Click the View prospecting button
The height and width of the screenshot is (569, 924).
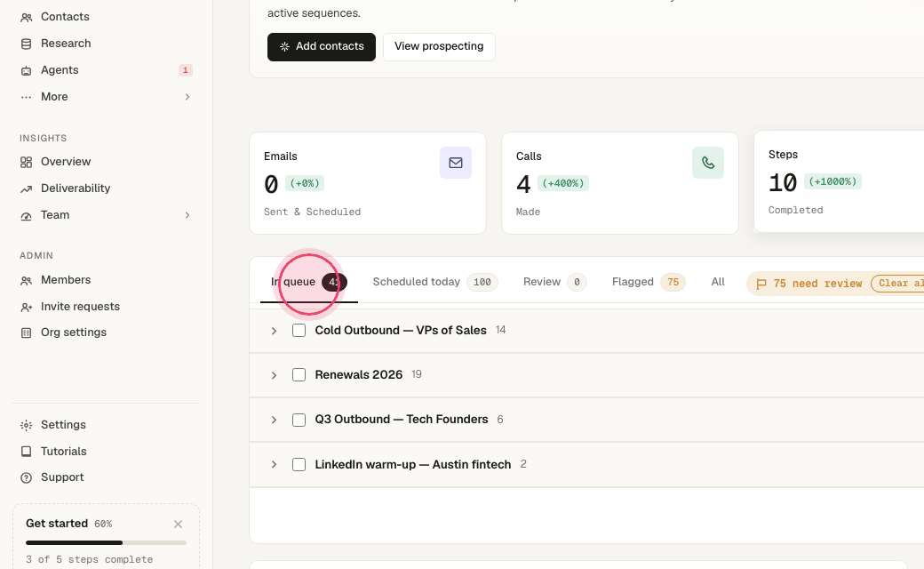click(x=439, y=46)
